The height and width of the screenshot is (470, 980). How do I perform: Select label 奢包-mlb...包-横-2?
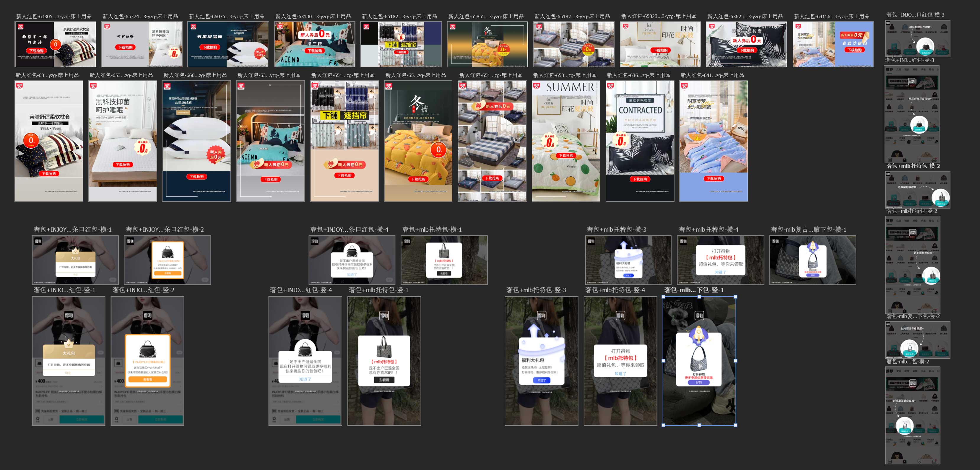point(908,362)
